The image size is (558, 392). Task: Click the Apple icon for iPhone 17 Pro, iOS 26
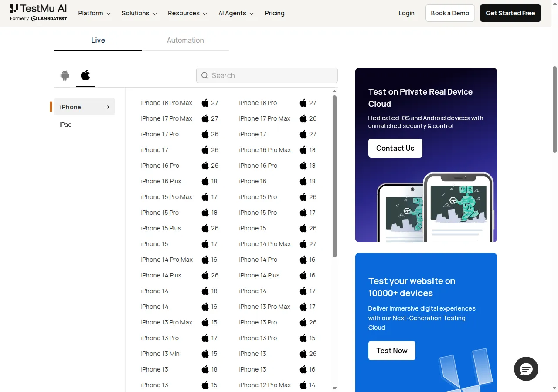tap(205, 134)
